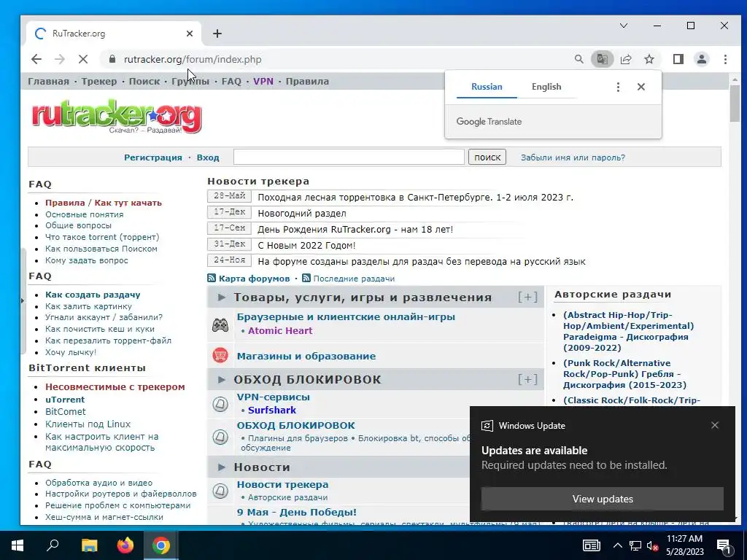
Task: Open news item Новогодний раздел
Action: pyautogui.click(x=302, y=214)
